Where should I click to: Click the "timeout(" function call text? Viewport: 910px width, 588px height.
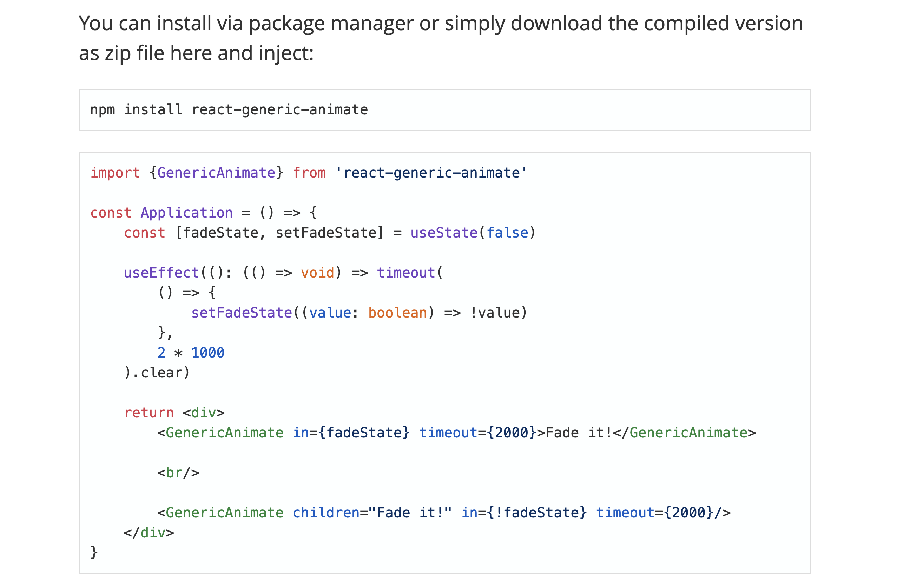click(410, 273)
